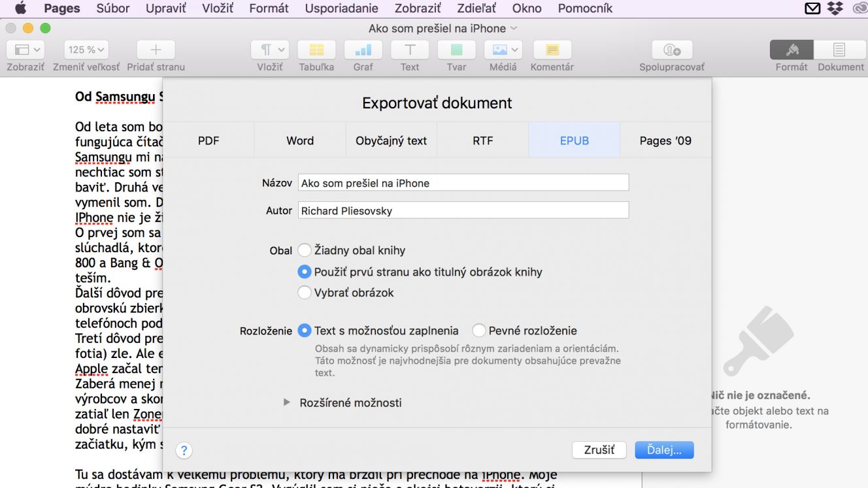Select the EPUB export tab
868x488 pixels.
point(575,140)
